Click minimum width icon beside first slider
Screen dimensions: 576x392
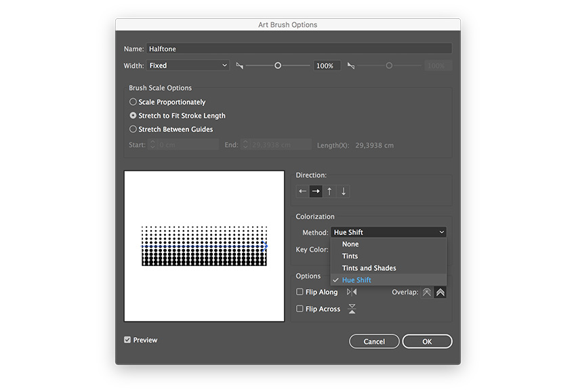click(239, 66)
